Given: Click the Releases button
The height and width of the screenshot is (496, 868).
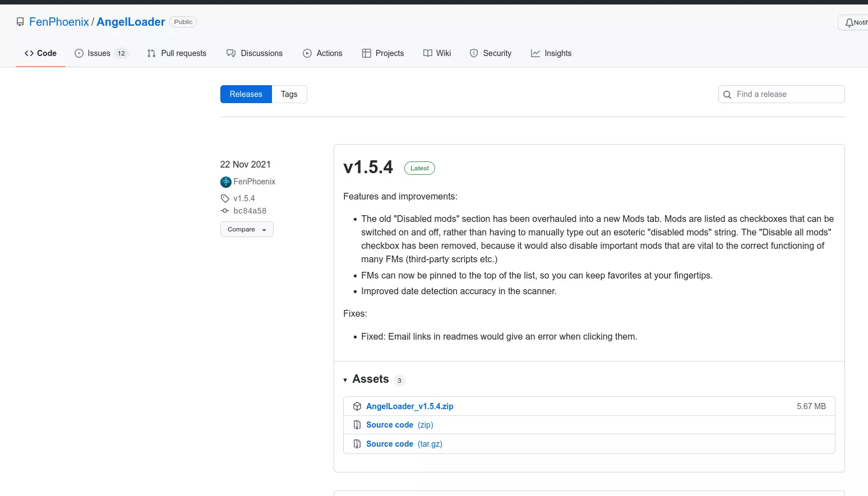Looking at the screenshot, I should 246,94.
